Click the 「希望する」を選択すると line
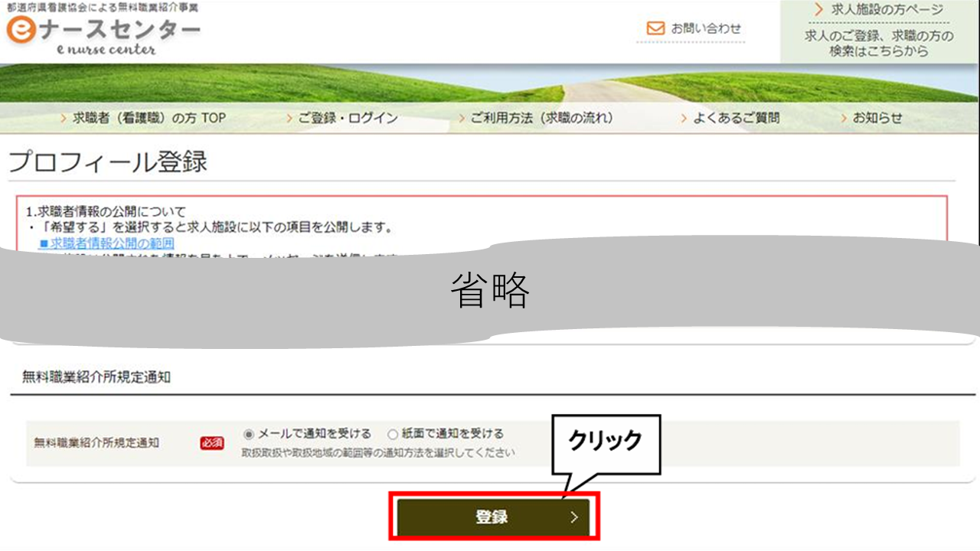The height and width of the screenshot is (551, 980). (x=210, y=227)
